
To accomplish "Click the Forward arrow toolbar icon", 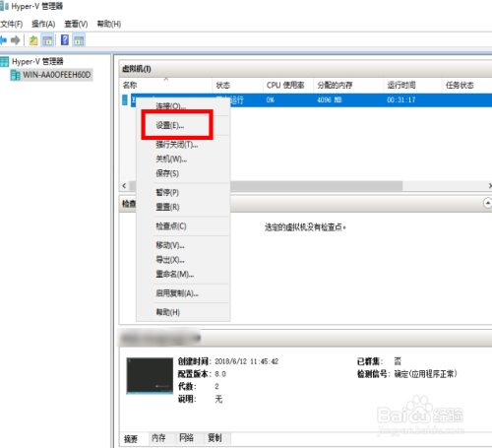I will click(15, 40).
